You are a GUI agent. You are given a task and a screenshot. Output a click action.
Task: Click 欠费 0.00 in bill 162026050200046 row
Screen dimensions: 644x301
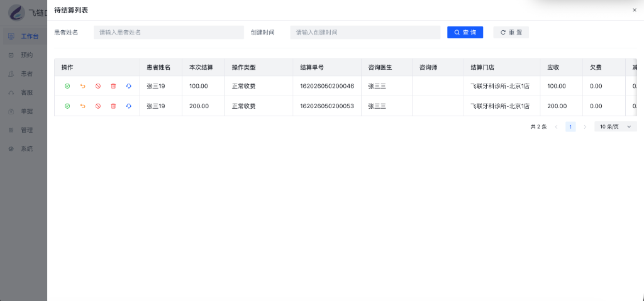point(596,86)
